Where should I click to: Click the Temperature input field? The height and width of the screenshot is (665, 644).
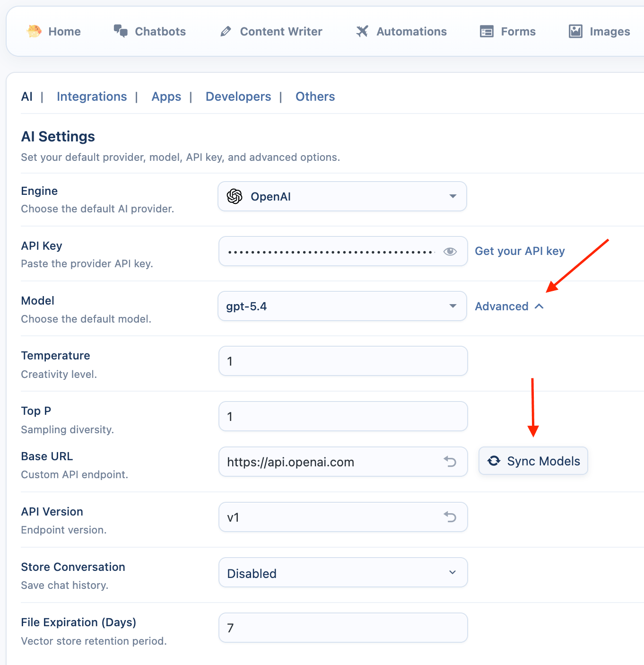point(343,361)
